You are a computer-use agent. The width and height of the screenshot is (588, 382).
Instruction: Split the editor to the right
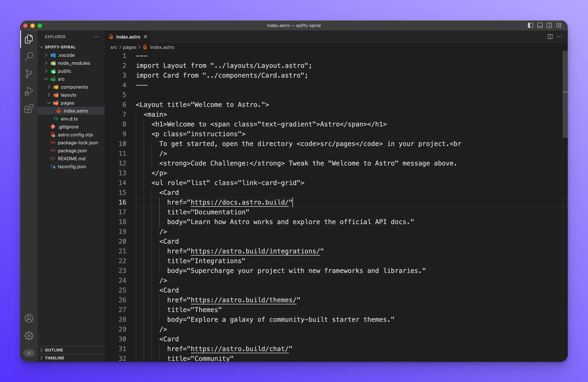point(550,37)
